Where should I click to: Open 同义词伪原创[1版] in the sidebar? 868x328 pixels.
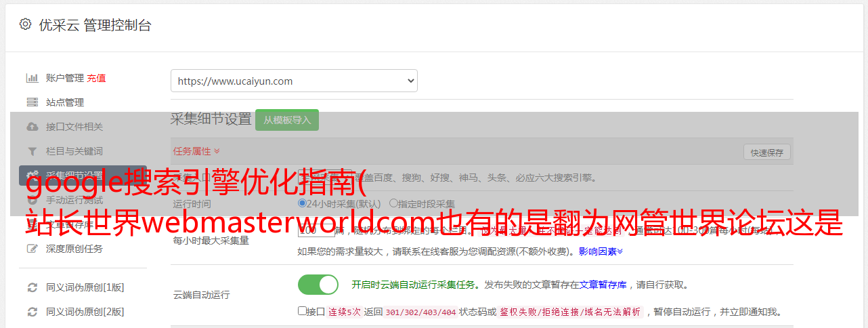(x=85, y=287)
